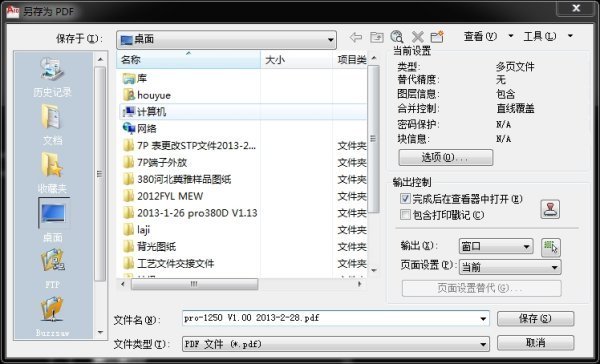The height and width of the screenshot is (364, 600).
Task: Open the 收藏夹 places shortcut
Action: coord(52,172)
